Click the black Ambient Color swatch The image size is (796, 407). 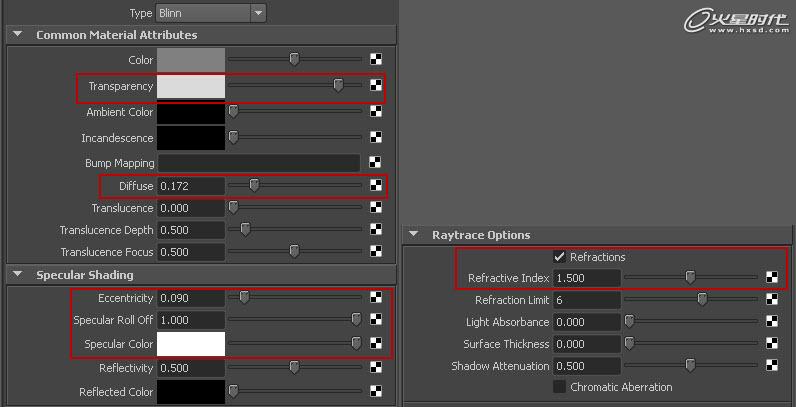pyautogui.click(x=191, y=112)
